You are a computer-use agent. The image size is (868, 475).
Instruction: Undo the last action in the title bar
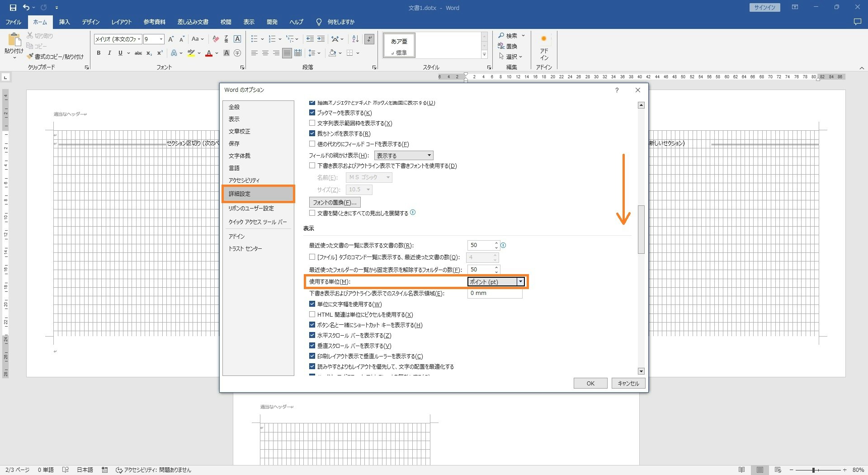coord(26,7)
